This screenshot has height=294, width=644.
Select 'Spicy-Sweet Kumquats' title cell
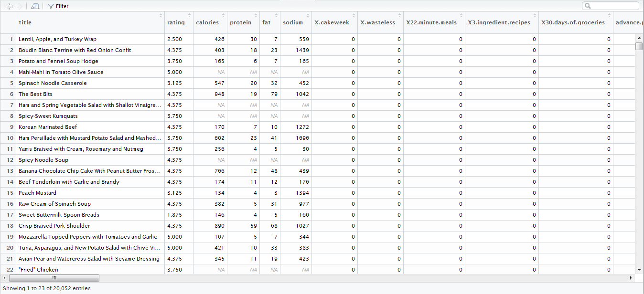tap(90, 116)
